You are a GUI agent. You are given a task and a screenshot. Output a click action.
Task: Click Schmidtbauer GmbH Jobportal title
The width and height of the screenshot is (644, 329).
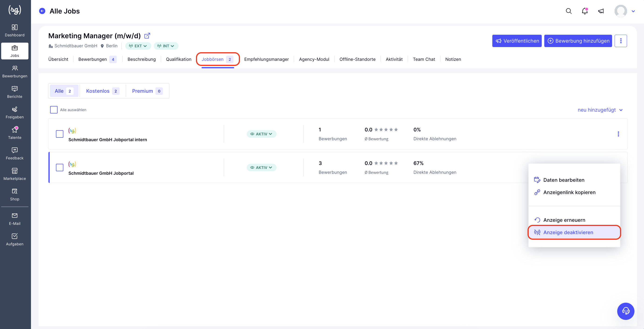pos(101,173)
